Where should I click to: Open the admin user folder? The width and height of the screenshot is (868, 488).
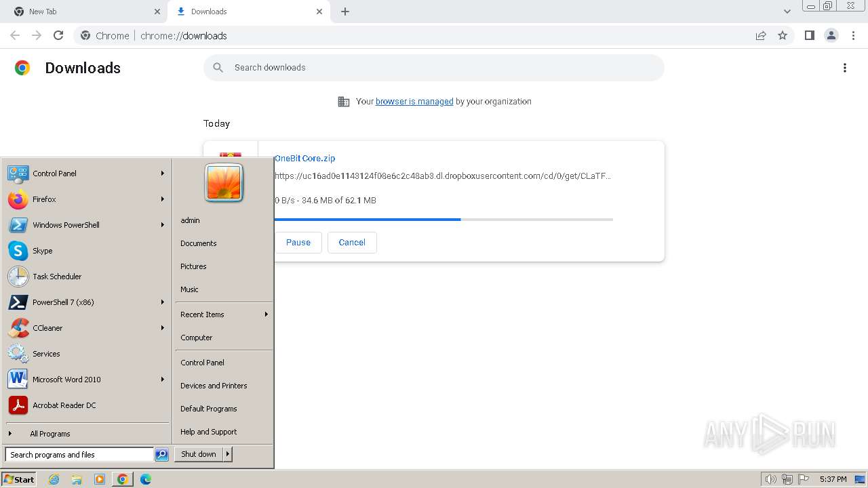point(190,220)
